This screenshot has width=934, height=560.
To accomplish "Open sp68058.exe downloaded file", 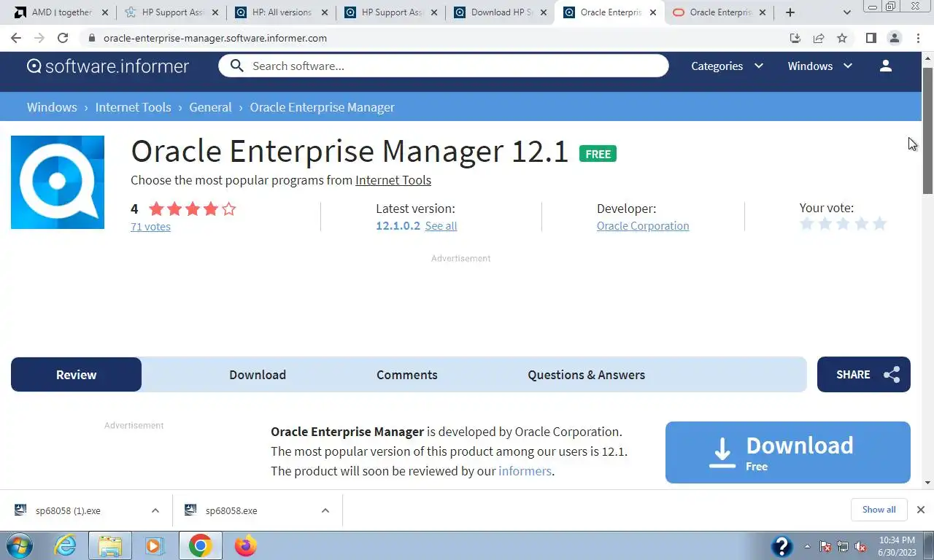I will click(231, 510).
